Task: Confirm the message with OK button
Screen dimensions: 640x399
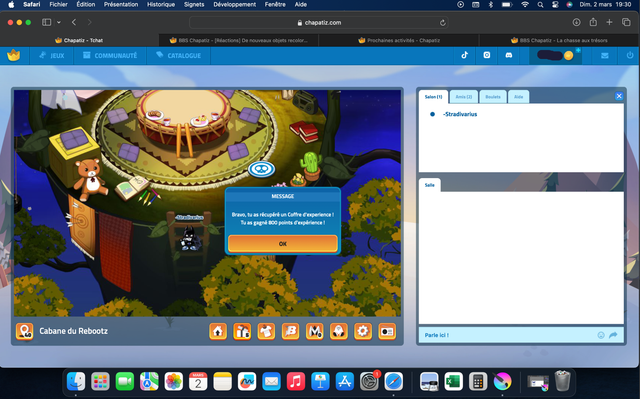Action: coord(283,244)
